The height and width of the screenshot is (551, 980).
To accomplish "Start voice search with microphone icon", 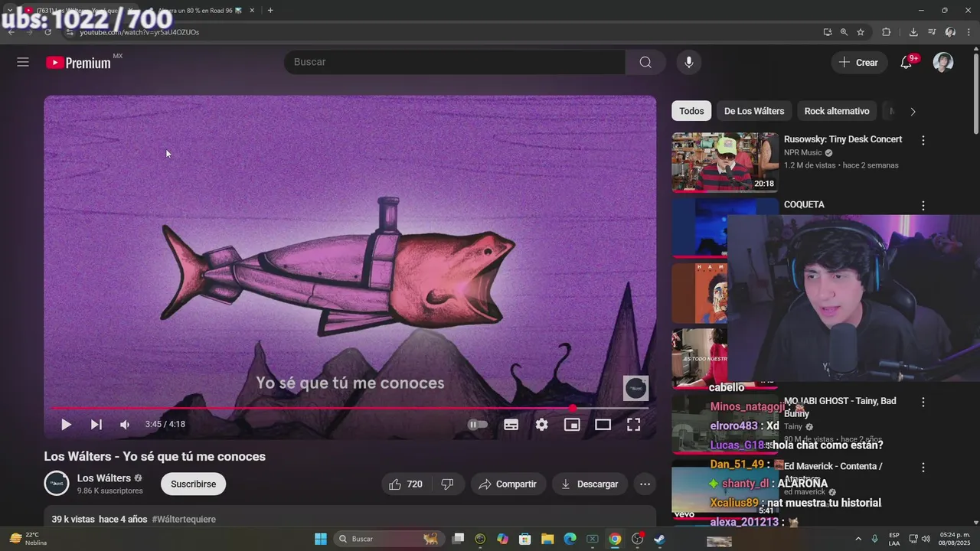I will pyautogui.click(x=688, y=62).
